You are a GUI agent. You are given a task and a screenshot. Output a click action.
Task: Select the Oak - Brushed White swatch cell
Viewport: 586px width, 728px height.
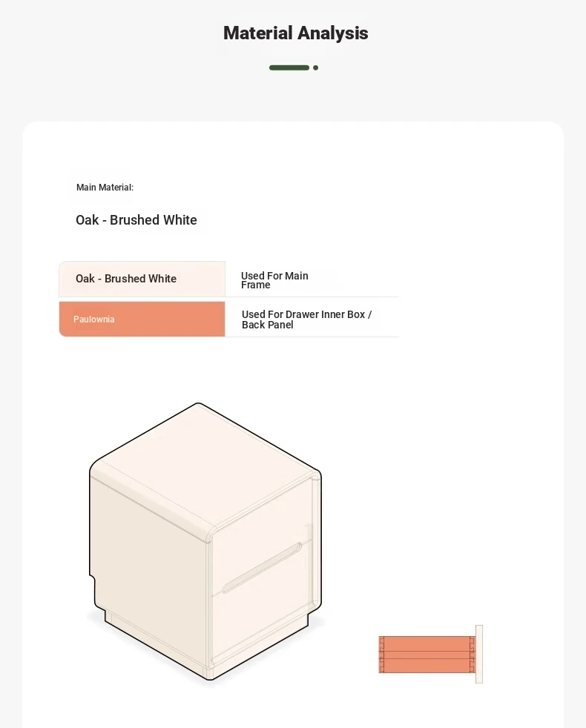click(142, 279)
